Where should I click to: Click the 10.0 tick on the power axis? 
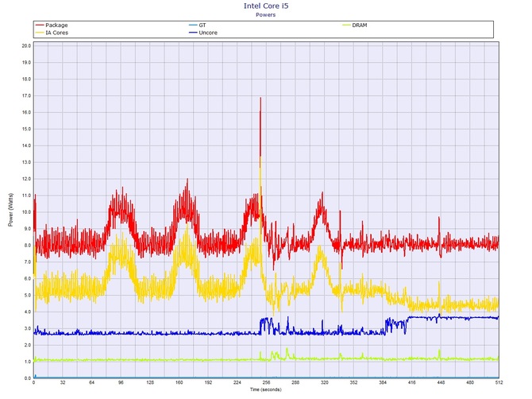(x=26, y=212)
